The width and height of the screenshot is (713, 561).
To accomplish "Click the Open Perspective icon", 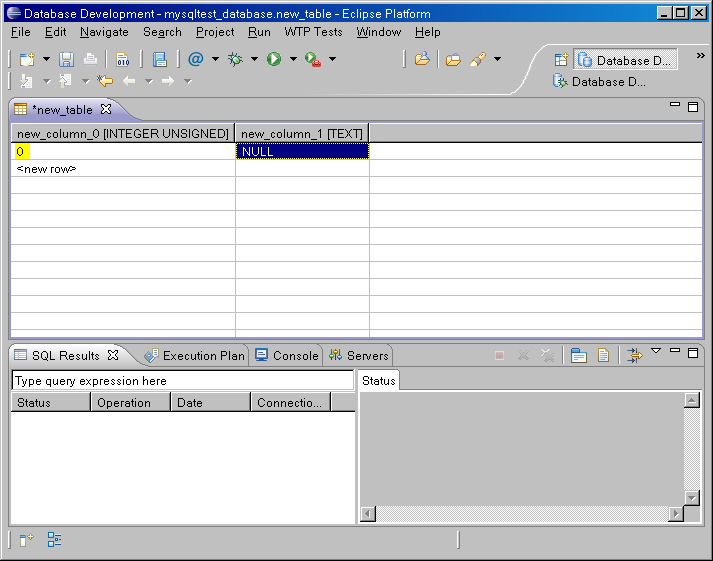I will [561, 60].
